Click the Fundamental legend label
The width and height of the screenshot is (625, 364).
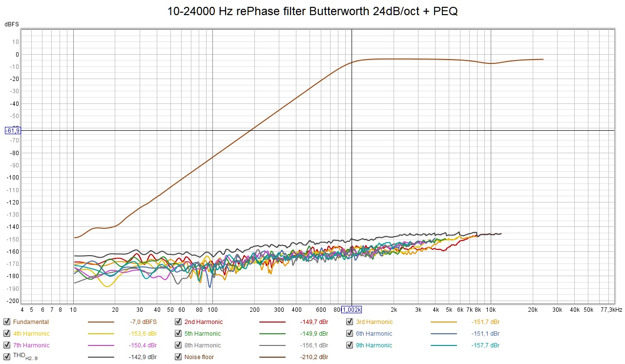[31, 322]
